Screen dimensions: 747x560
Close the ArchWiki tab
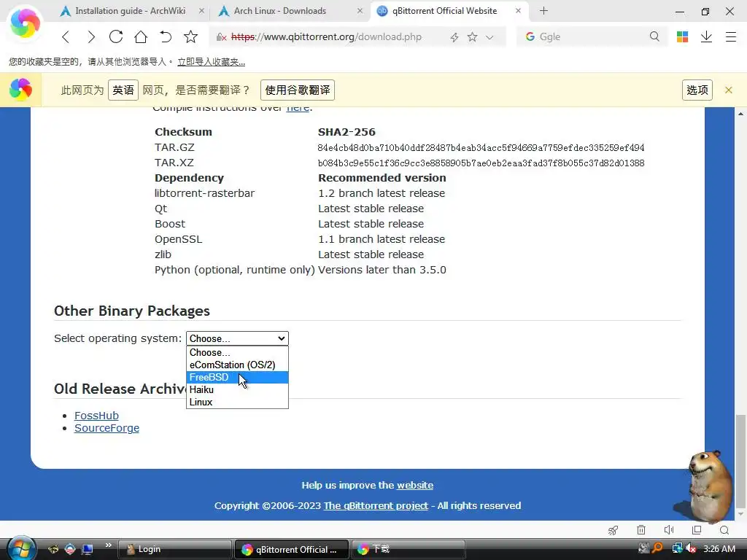click(x=201, y=10)
